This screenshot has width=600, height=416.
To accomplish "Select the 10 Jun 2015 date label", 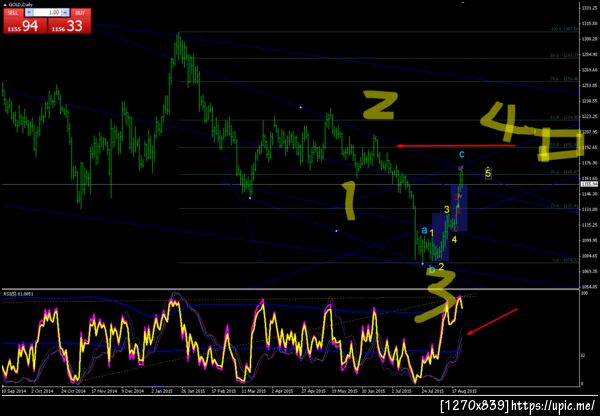I will pyautogui.click(x=373, y=391).
